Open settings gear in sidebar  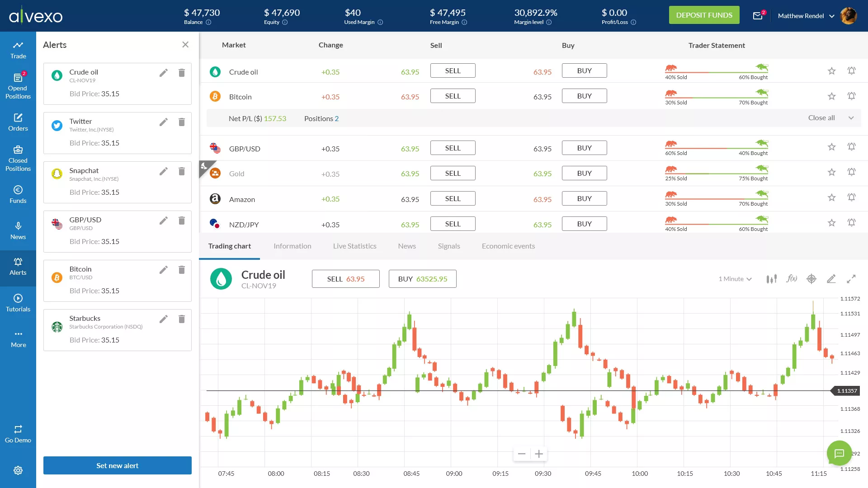tap(18, 470)
